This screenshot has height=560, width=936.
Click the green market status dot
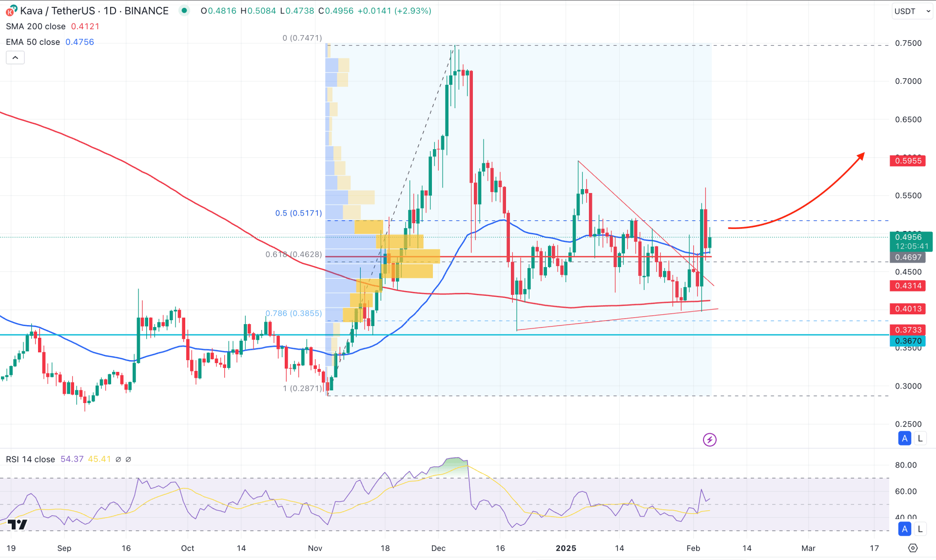coord(184,10)
